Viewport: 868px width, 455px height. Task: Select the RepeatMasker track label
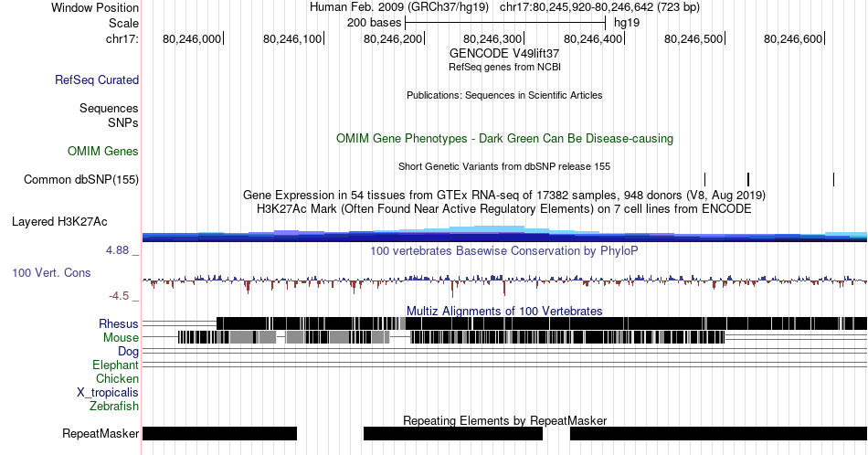coord(101,433)
